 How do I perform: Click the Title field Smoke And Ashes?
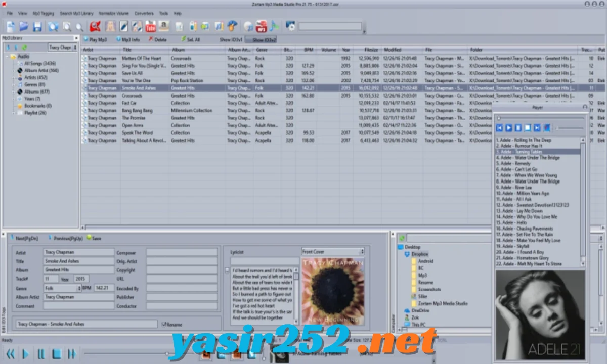(x=78, y=261)
